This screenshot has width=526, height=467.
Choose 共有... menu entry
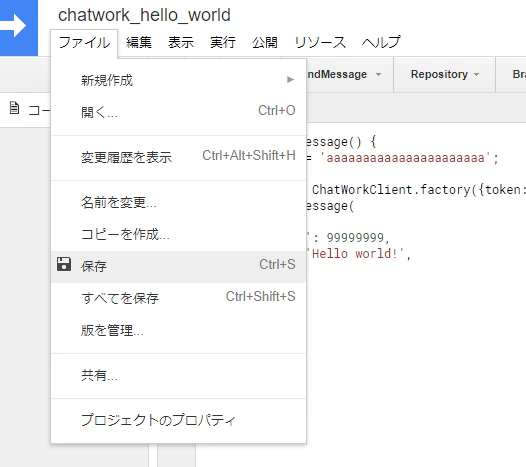pos(178,375)
